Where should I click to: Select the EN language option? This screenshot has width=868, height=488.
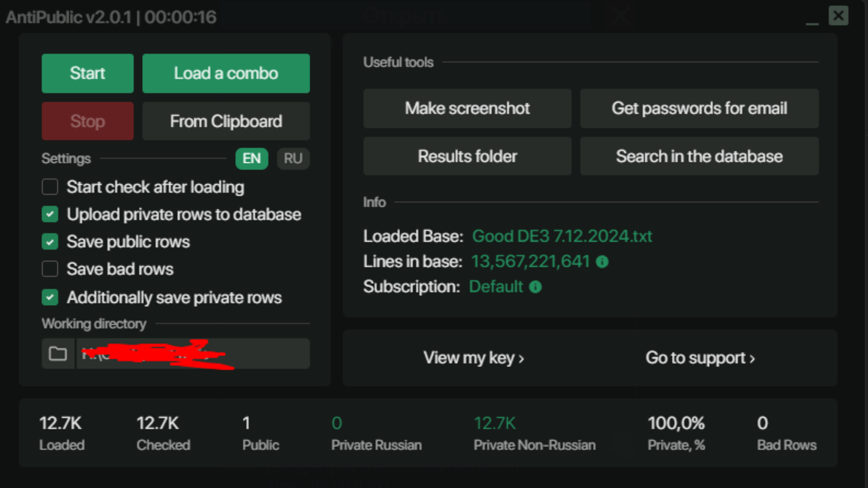(x=252, y=159)
